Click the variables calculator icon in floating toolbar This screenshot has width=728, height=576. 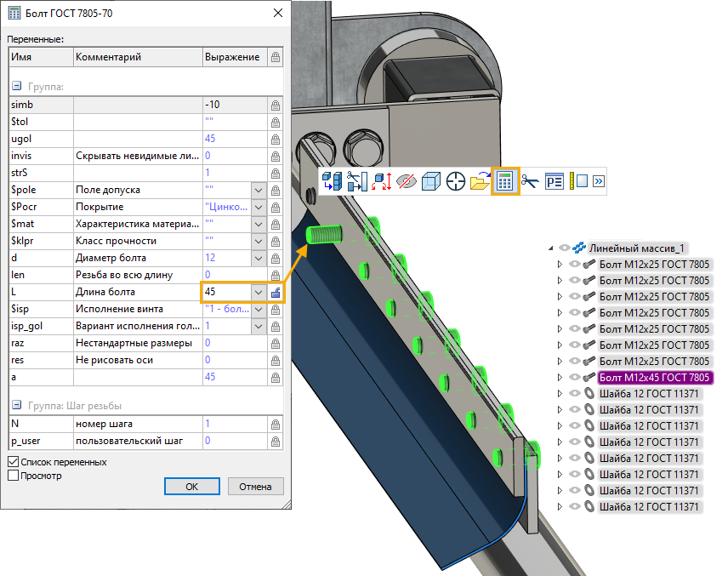pos(504,181)
